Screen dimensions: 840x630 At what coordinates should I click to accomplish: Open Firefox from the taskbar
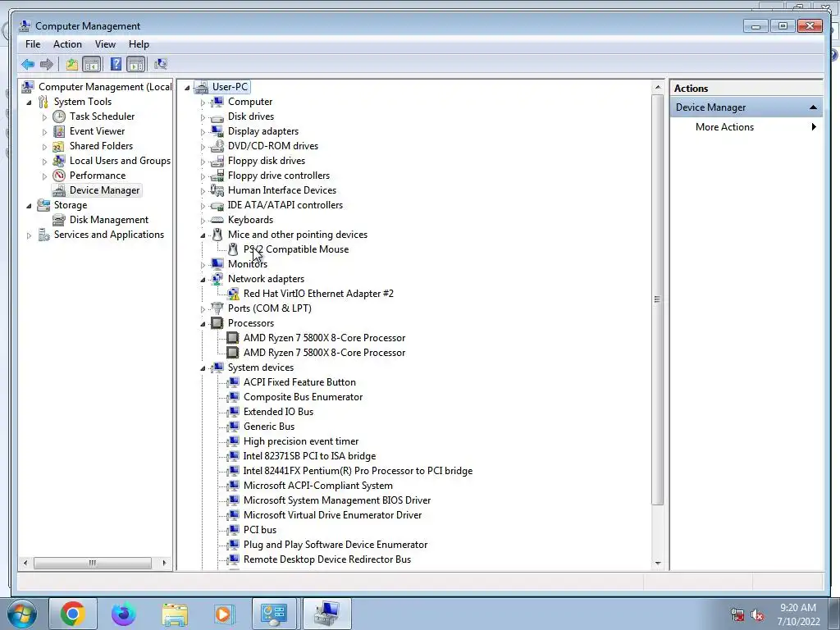click(x=124, y=614)
